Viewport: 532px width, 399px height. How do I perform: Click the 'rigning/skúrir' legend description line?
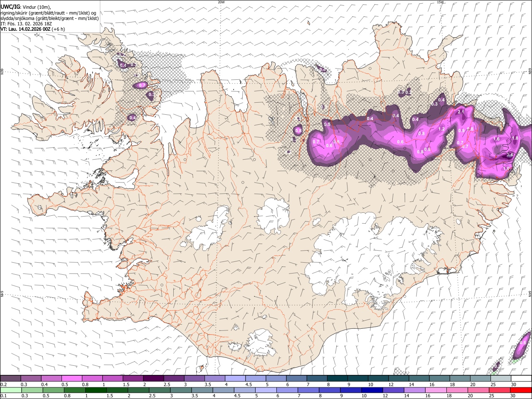[x=48, y=13]
